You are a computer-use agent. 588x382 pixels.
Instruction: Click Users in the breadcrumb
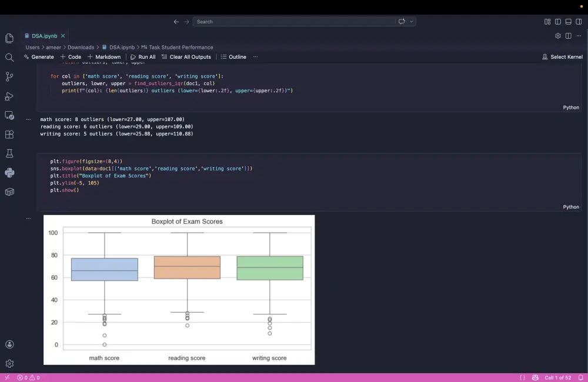click(32, 47)
